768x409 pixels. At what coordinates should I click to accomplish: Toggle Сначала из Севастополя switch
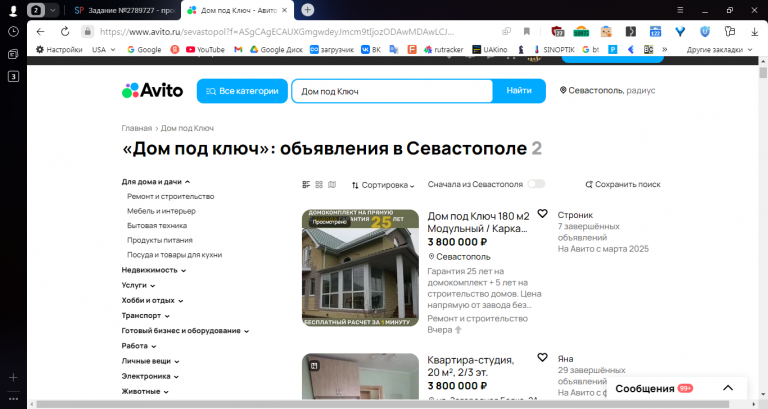click(536, 184)
